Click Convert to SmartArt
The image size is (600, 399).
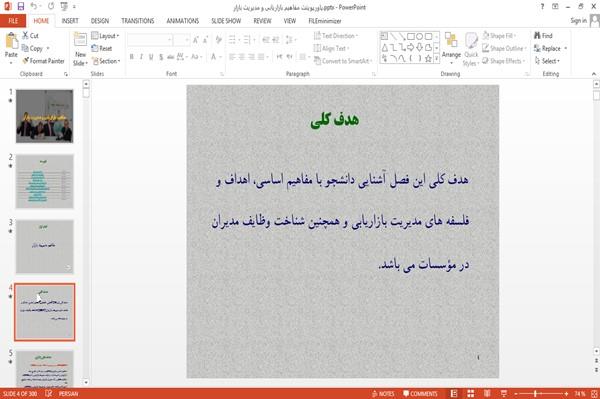point(343,61)
